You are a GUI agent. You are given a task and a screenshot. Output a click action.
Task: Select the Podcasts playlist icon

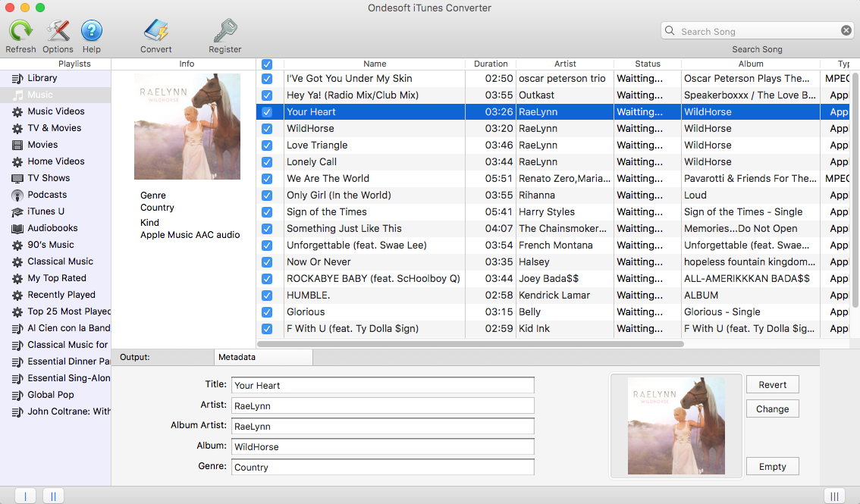tap(17, 195)
